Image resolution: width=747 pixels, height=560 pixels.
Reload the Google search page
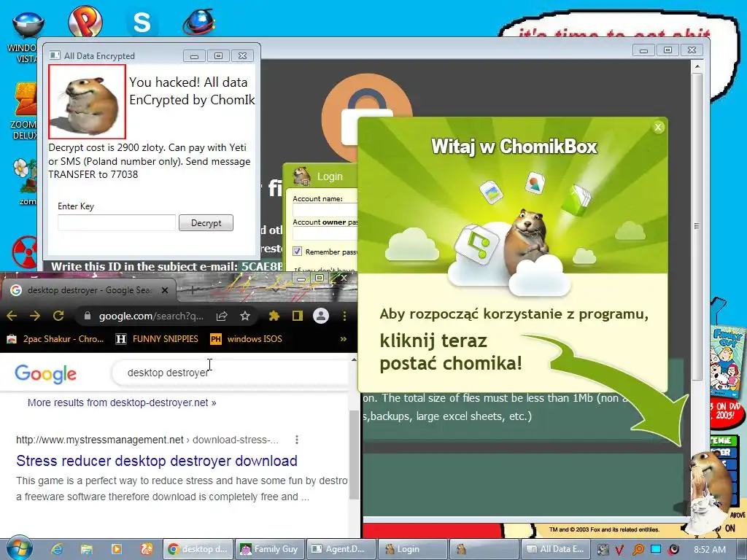58,316
